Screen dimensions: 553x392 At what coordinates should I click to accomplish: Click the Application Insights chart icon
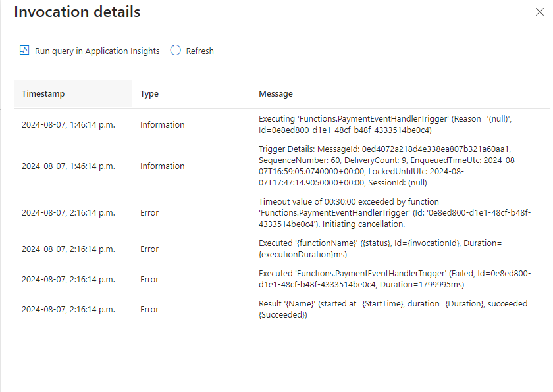(24, 51)
